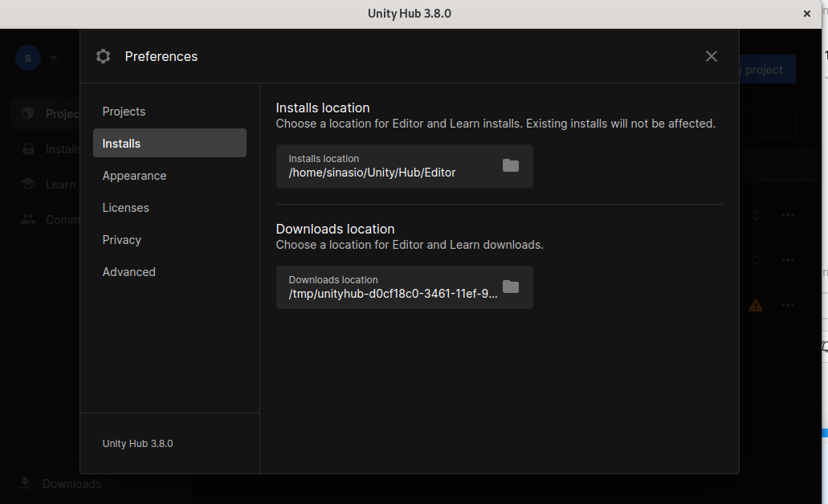Expand the account dropdown arrow beside avatar

[54, 58]
